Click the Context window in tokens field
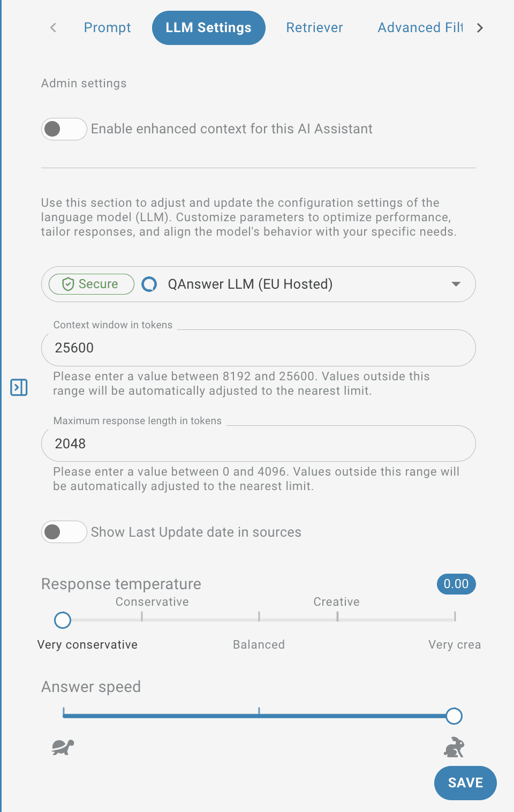This screenshot has width=514, height=812. point(259,348)
